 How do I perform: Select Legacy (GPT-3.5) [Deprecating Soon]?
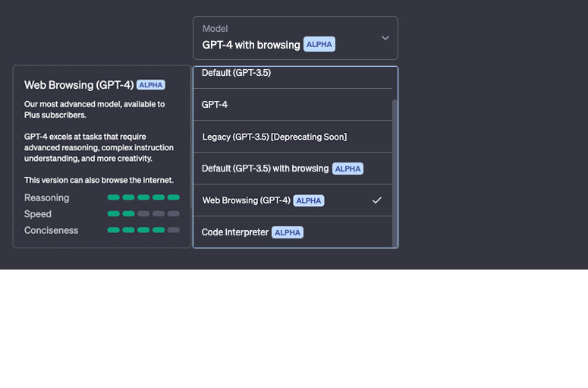(293, 137)
